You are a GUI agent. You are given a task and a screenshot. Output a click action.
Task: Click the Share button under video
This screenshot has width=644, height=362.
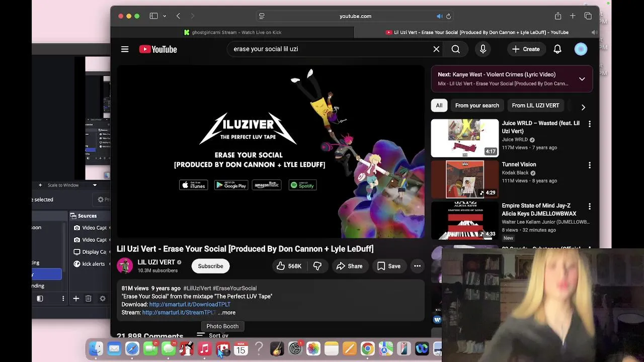[349, 266]
